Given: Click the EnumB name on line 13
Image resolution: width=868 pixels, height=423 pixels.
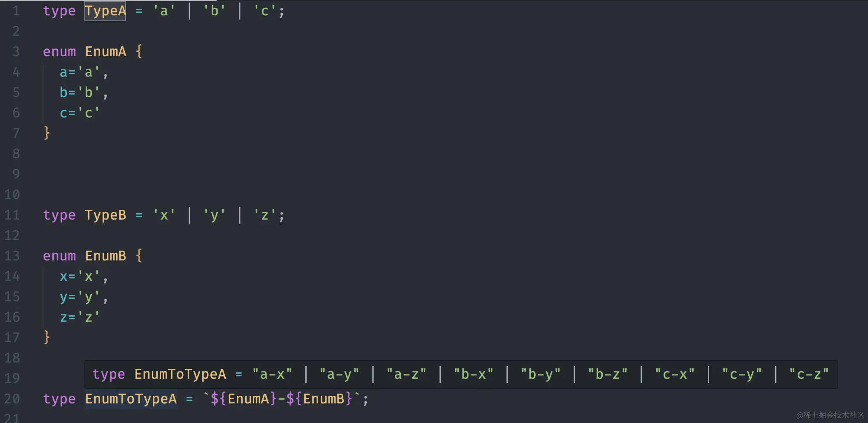Looking at the screenshot, I should tap(106, 256).
